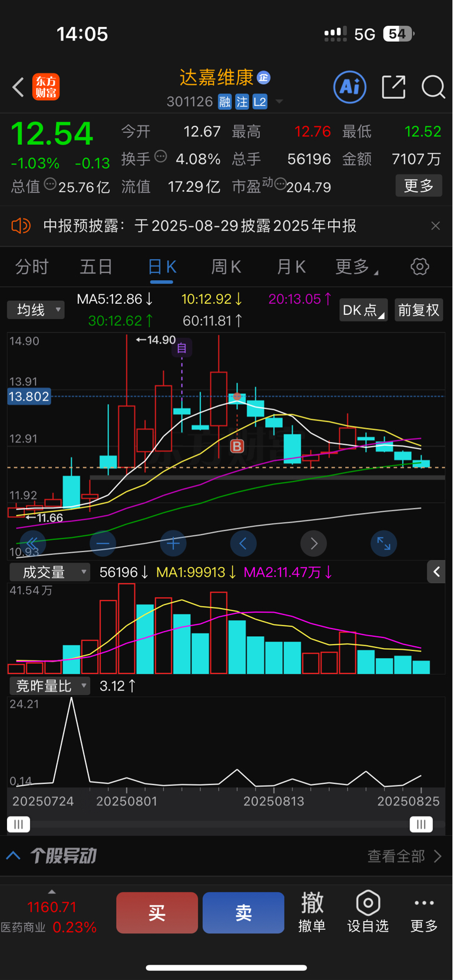Open the DK点 dropdown

click(x=363, y=310)
